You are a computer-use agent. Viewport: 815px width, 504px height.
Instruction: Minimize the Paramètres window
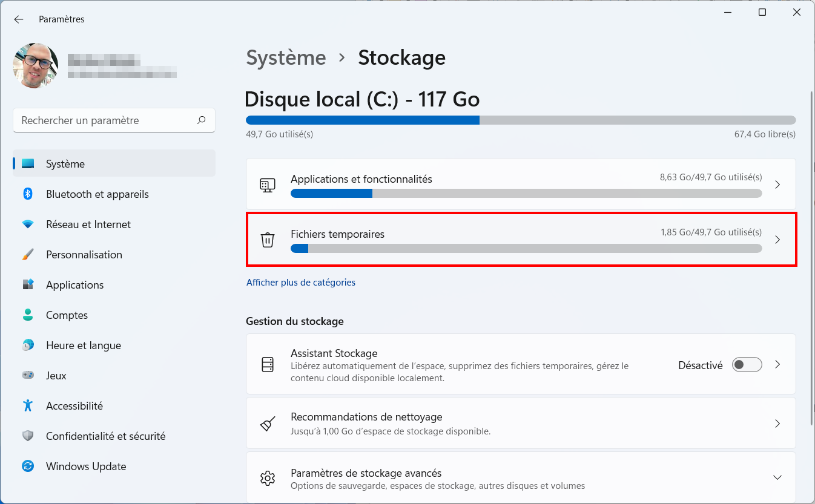(x=728, y=13)
